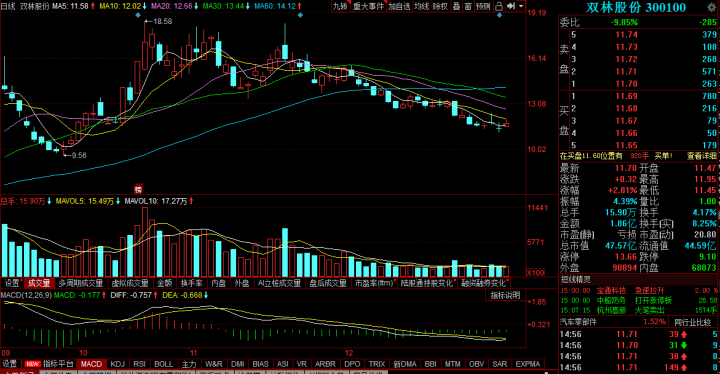The width and height of the screenshot is (720, 374).
Task: Select the BBI indicator tab
Action: [430, 364]
